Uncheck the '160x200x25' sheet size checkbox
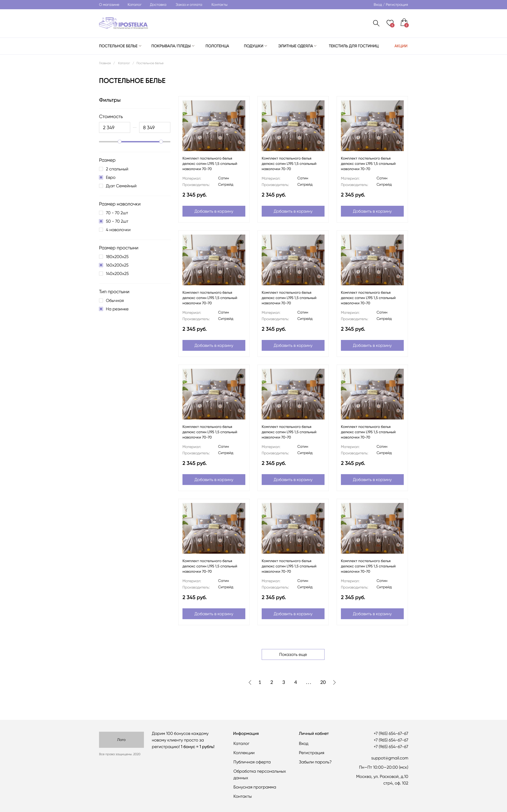Viewport: 507px width, 812px height. 101,265
